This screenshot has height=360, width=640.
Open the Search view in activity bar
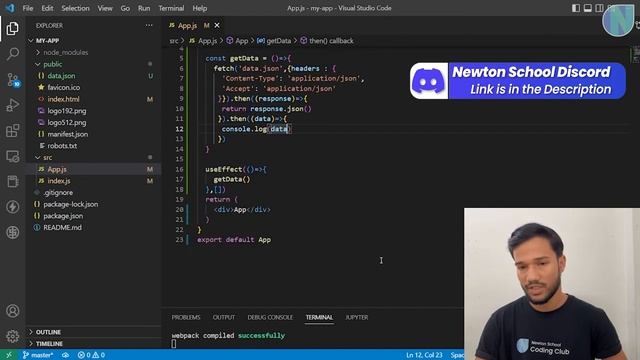coord(12,54)
